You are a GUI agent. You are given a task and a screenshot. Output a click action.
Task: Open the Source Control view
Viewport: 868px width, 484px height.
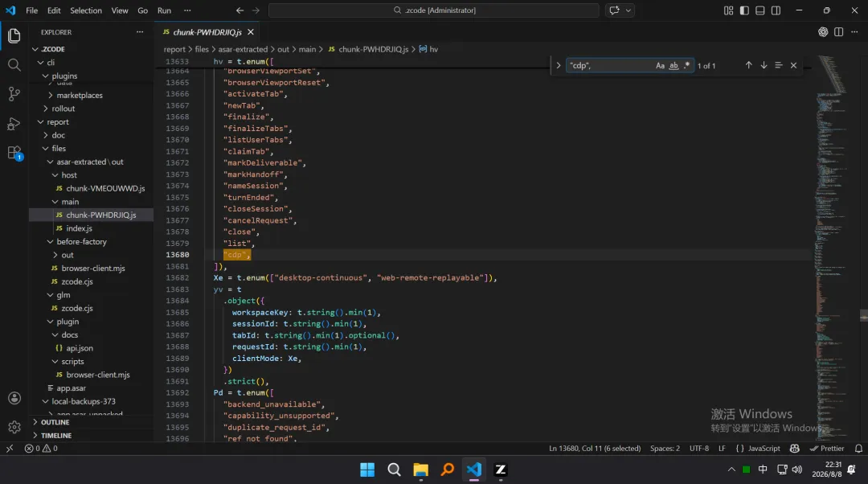(x=14, y=94)
